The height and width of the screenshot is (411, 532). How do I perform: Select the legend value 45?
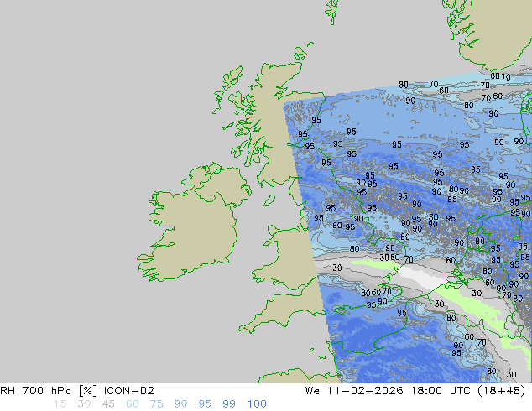(108, 404)
